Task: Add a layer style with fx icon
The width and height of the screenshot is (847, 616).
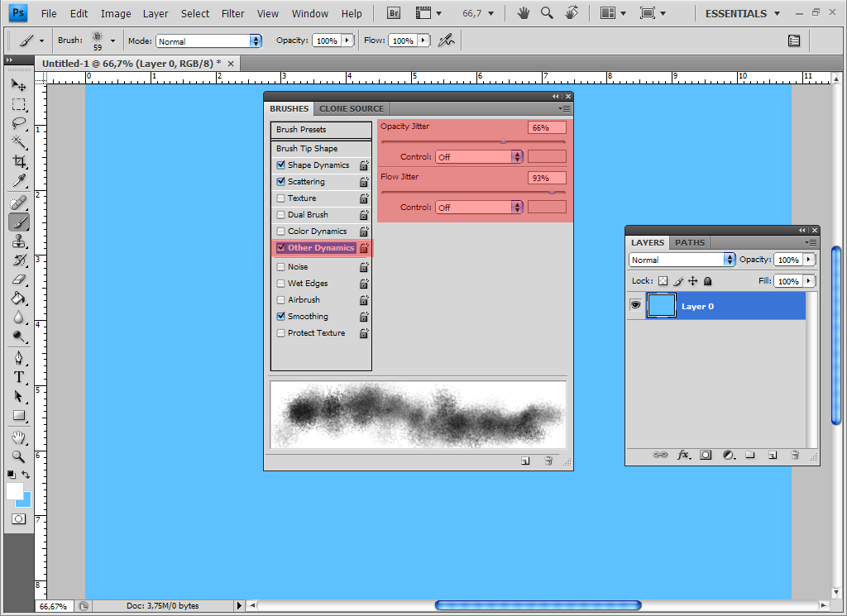Action: [683, 455]
